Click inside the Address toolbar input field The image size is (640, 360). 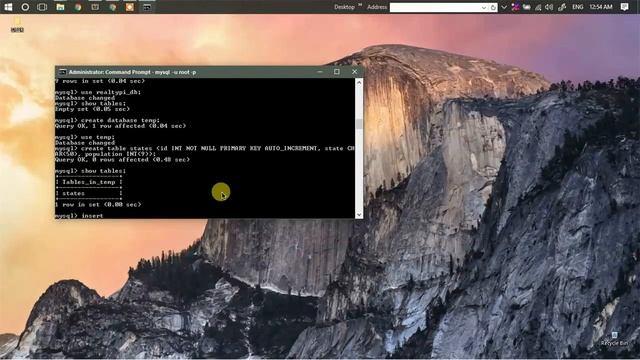(x=435, y=7)
